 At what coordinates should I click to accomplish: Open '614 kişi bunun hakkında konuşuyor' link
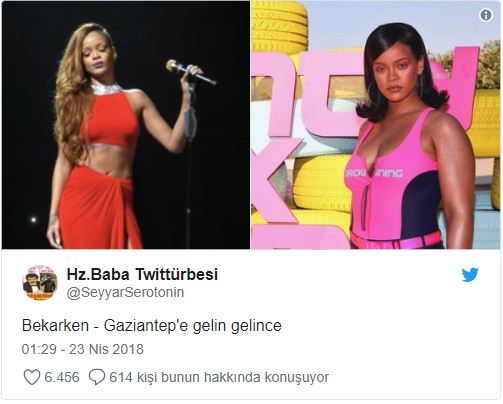219,377
